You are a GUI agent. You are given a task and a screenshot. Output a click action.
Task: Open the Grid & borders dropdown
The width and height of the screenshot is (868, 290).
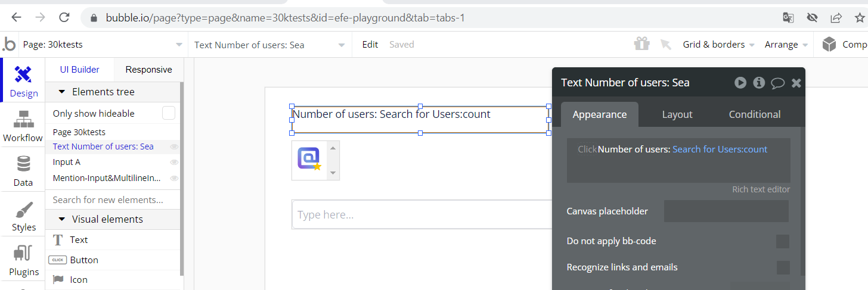click(718, 45)
